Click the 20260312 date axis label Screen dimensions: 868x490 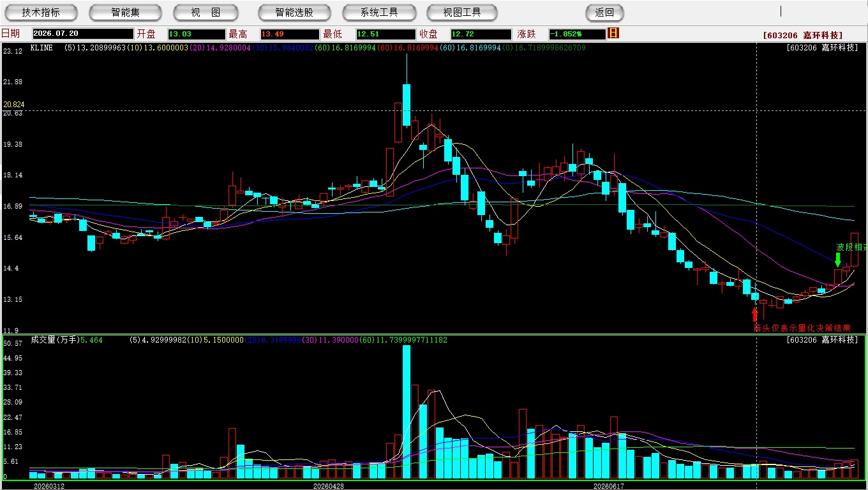(x=49, y=486)
